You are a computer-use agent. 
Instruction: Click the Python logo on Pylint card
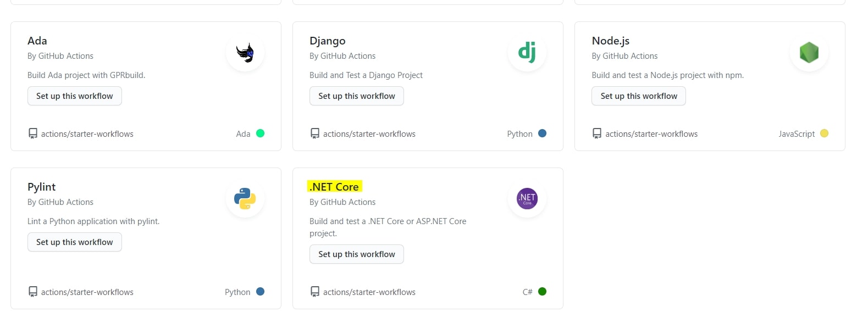point(245,198)
